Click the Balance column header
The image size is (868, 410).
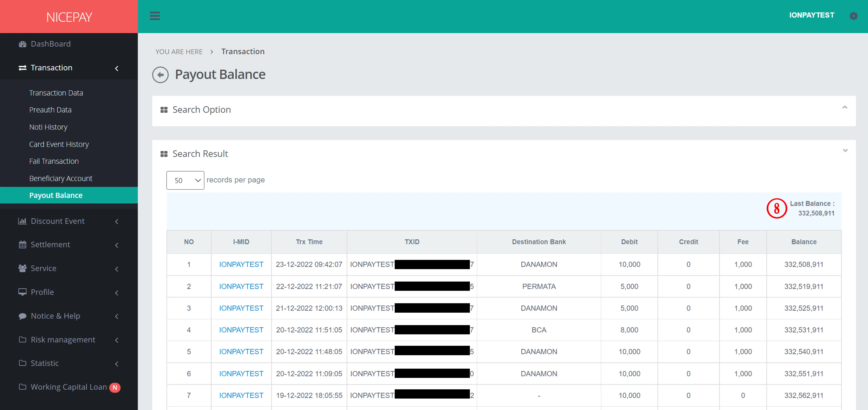pos(804,242)
